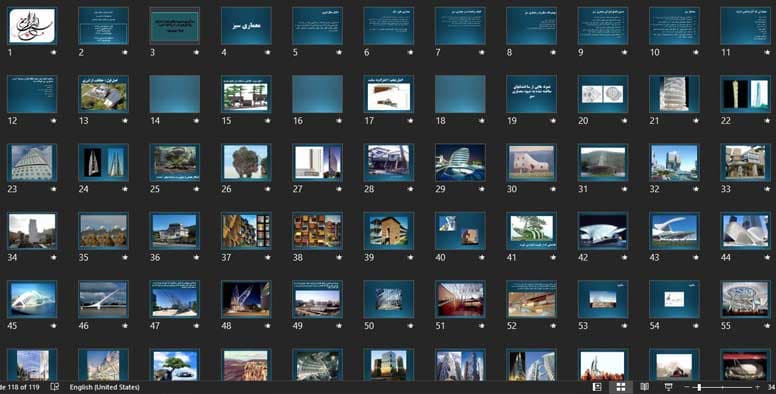Preview transition star under slide 46
Screen dimensions: 776x394
click(125, 326)
